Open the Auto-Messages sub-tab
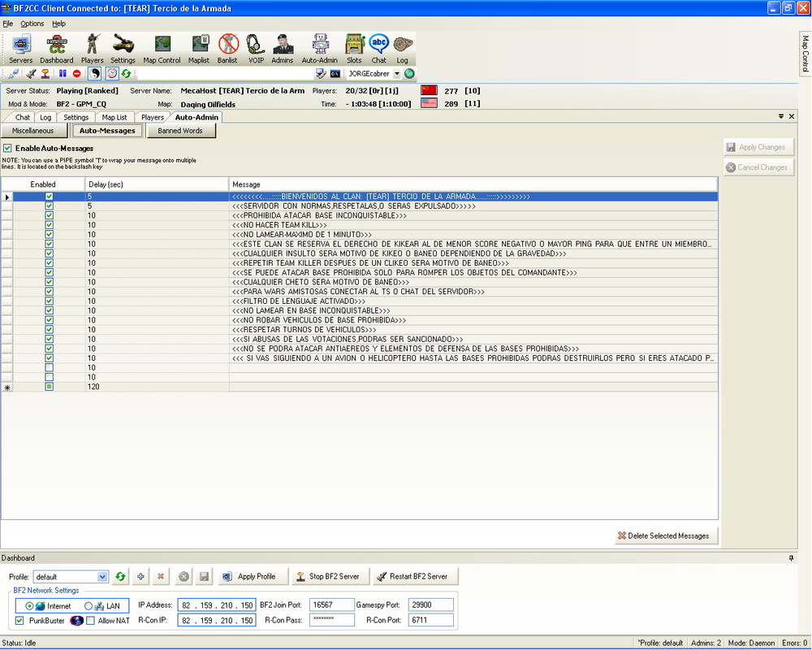Screen dimensions: 812x650 click(x=107, y=131)
